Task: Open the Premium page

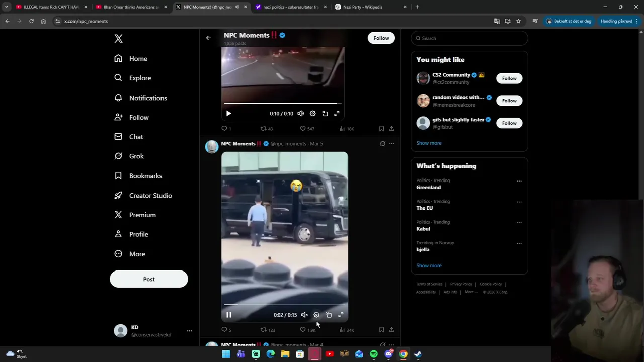Action: [x=135, y=215]
